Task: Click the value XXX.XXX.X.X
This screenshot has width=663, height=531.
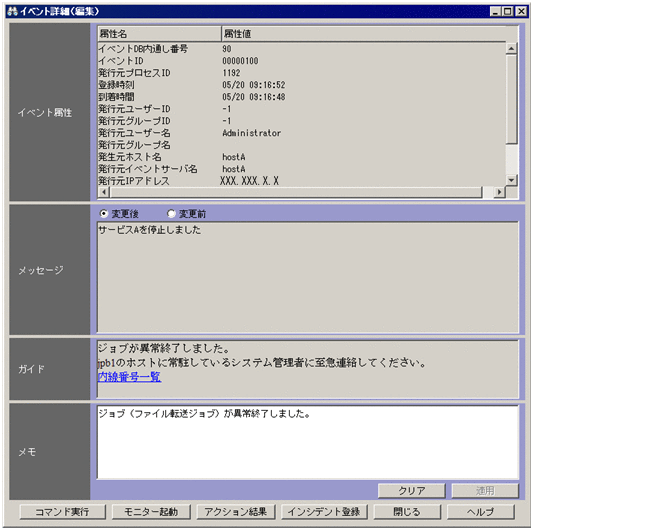Action: click(249, 181)
